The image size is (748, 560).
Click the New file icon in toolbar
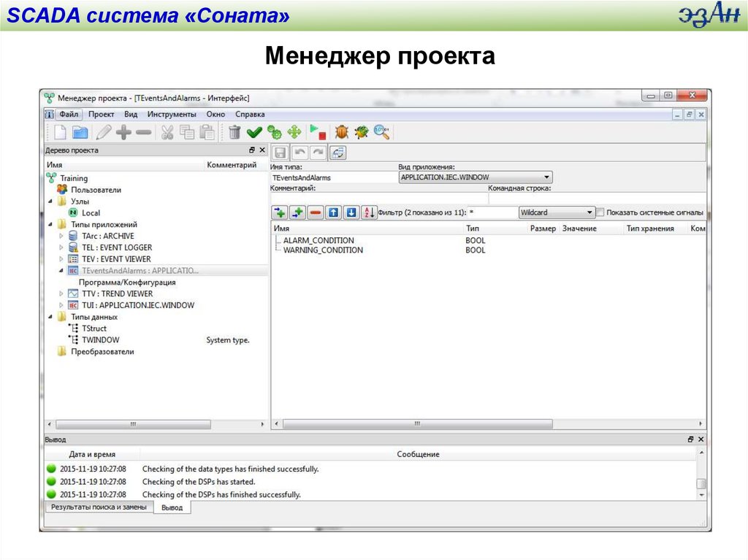click(59, 132)
